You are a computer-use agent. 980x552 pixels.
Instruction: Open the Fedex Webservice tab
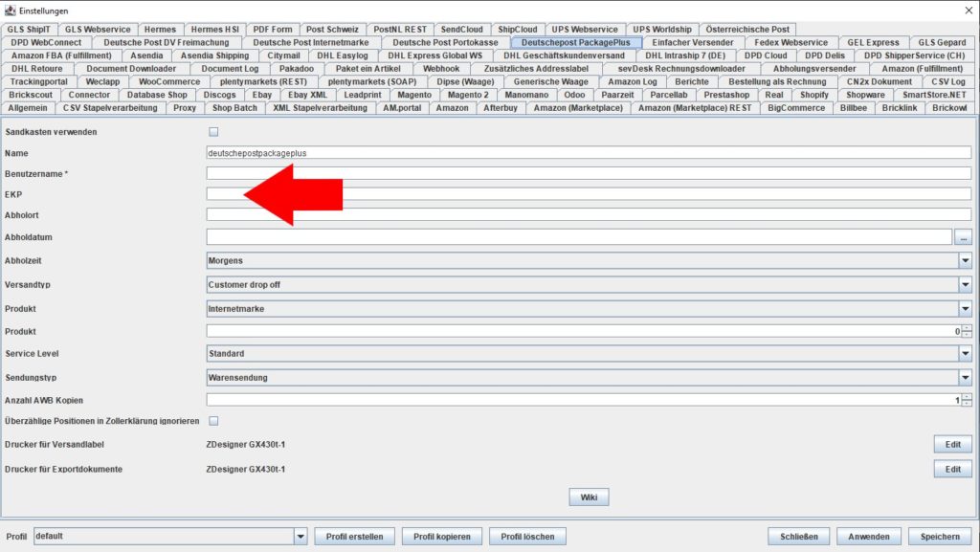tap(791, 42)
